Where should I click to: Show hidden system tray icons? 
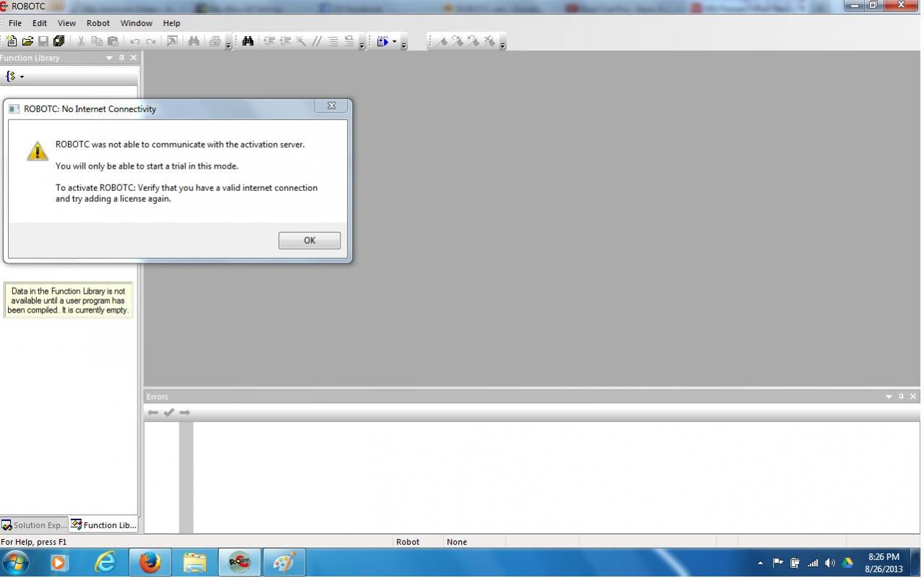760,563
